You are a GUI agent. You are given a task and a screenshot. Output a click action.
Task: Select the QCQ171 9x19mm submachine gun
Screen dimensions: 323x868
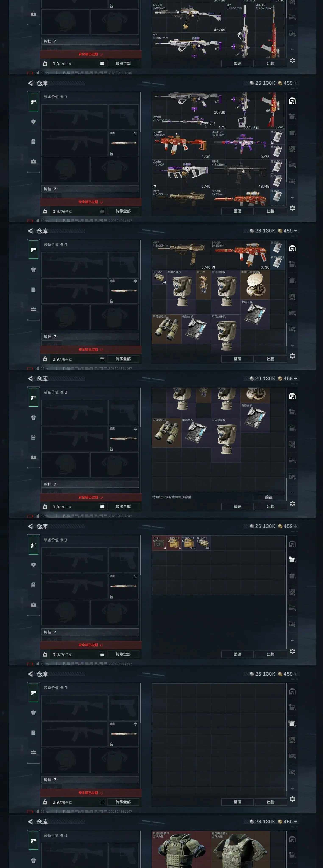click(x=240, y=145)
